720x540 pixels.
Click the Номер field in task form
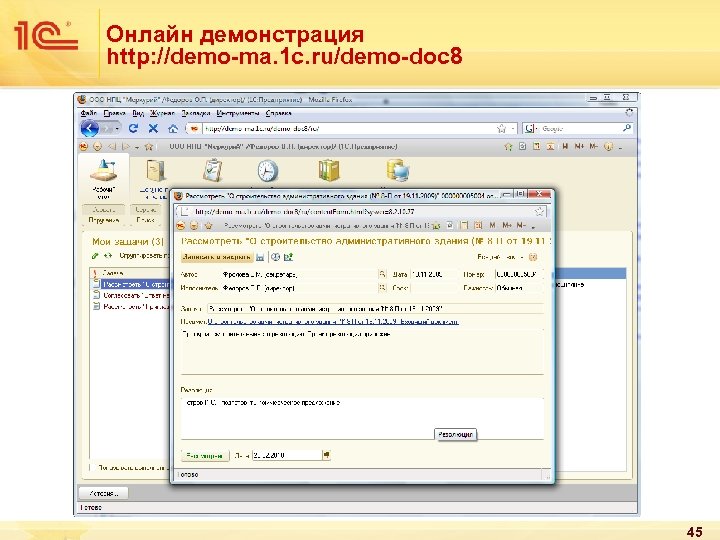[518, 275]
